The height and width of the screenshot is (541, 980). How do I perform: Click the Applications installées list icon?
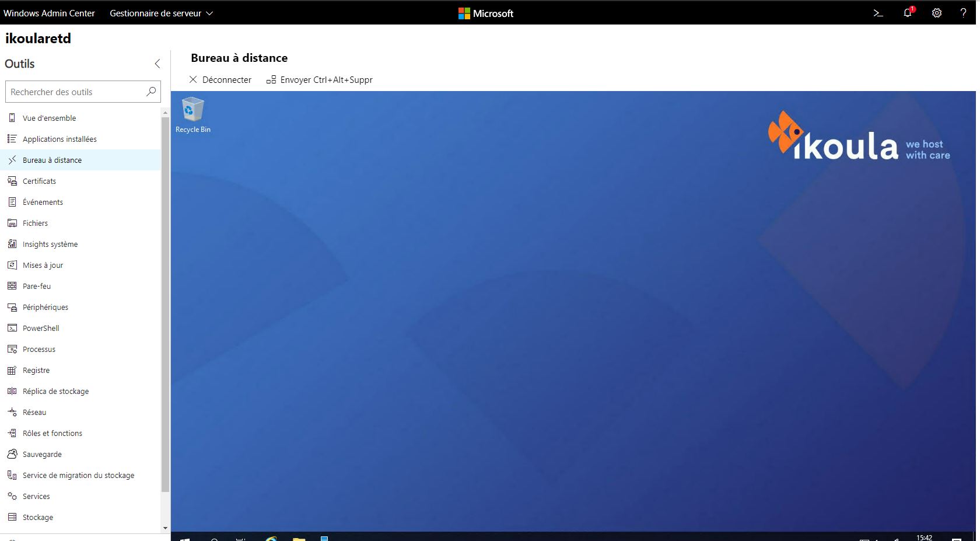(12, 139)
